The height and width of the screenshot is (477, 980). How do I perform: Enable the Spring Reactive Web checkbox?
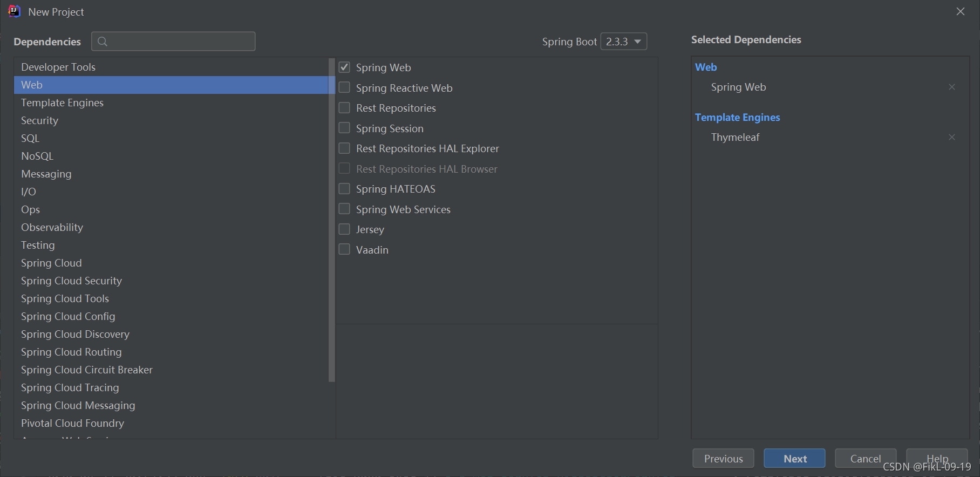pos(344,87)
